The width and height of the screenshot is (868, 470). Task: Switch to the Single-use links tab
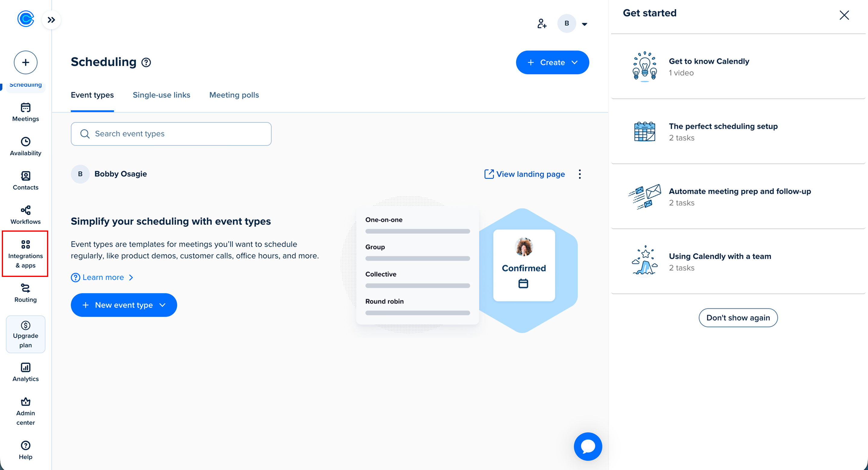tap(162, 95)
